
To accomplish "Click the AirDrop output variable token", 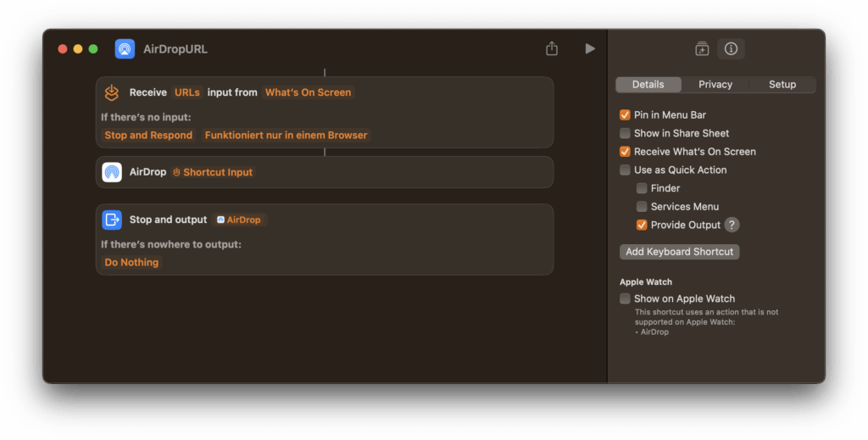I will pyautogui.click(x=238, y=220).
